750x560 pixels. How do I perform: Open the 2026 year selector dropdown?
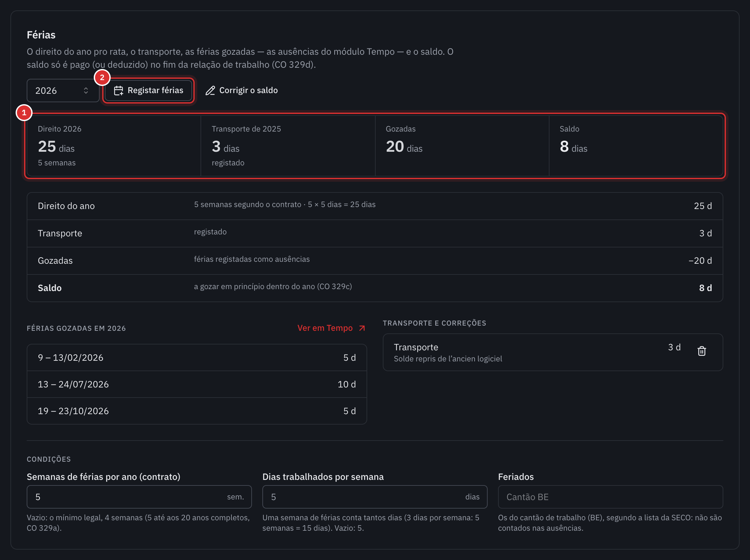pyautogui.click(x=63, y=91)
